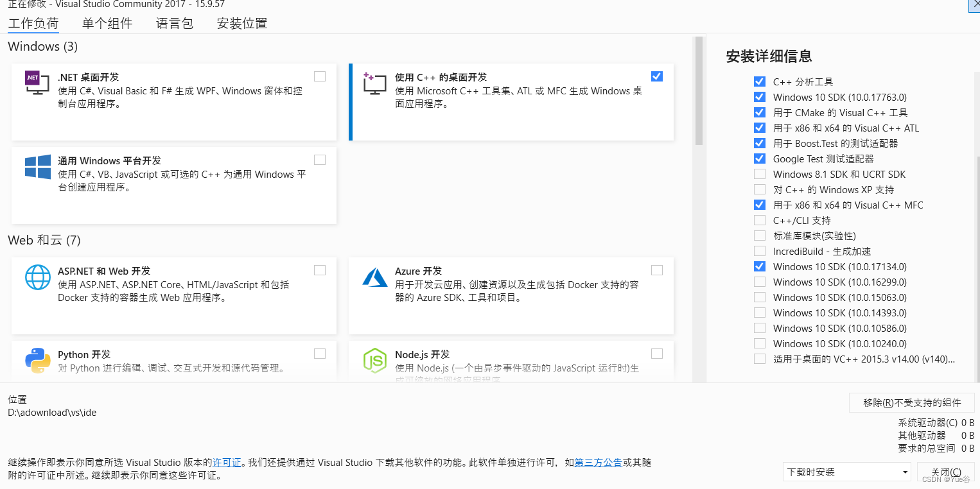Click the Universal Windows Platform logo icon

click(x=38, y=167)
